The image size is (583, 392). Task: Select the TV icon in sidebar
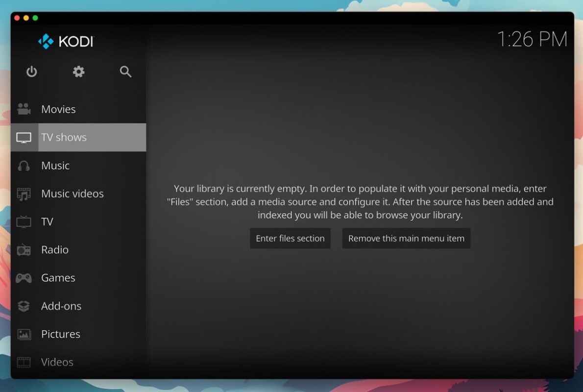pos(24,221)
